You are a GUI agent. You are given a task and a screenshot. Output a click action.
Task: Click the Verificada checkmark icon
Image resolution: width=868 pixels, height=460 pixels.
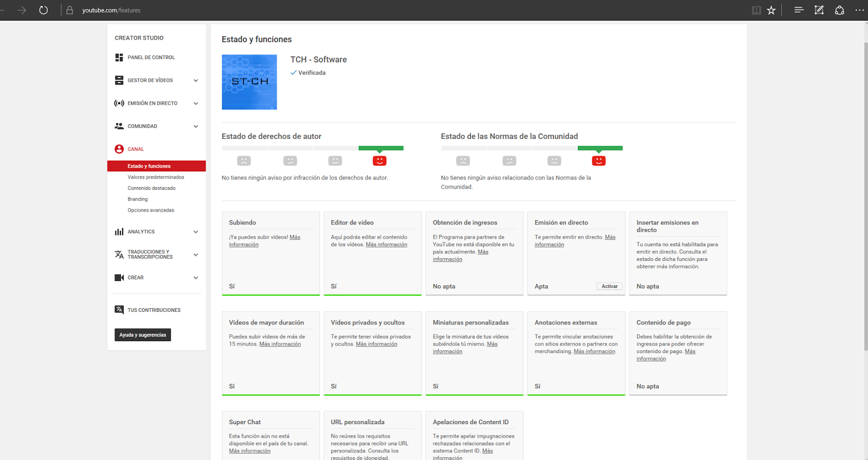click(x=293, y=73)
